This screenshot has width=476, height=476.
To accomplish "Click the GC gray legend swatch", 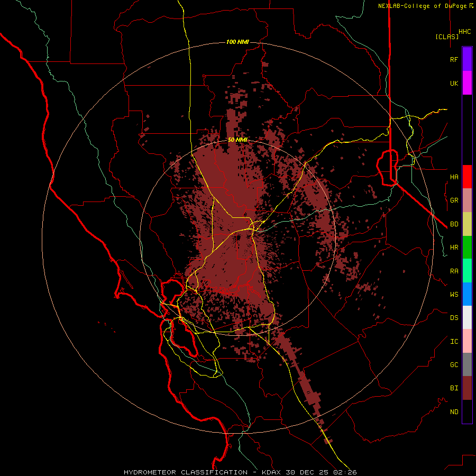I will click(467, 364).
